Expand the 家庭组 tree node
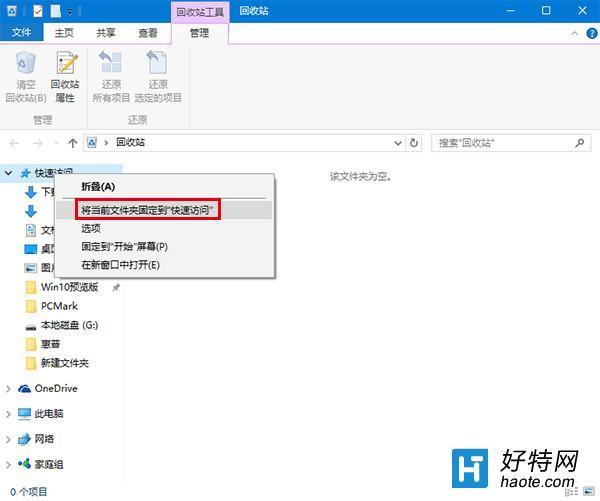The image size is (600, 501). [8, 465]
